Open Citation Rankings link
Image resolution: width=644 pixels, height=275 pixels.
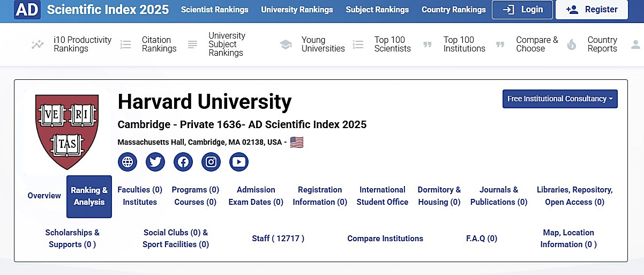pyautogui.click(x=159, y=44)
